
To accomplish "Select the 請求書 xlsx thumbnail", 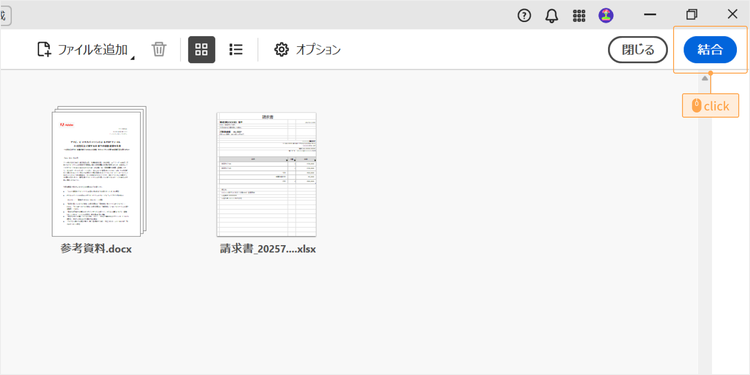I will 266,174.
